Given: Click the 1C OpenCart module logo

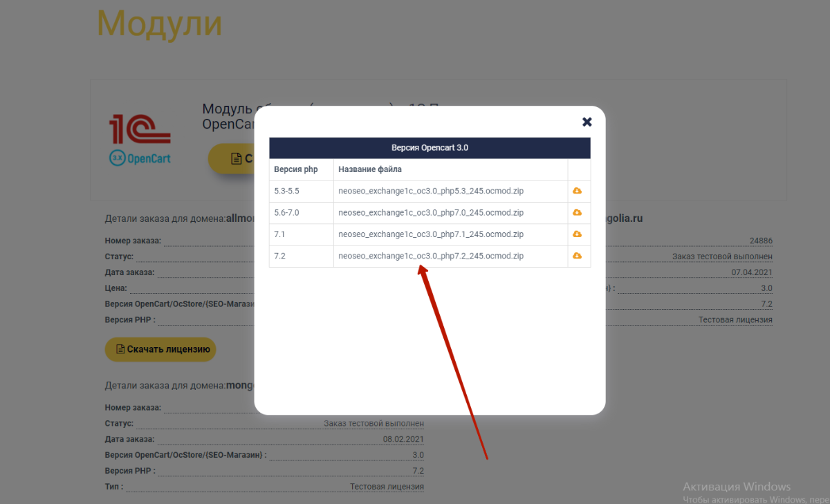Looking at the screenshot, I should (x=140, y=139).
